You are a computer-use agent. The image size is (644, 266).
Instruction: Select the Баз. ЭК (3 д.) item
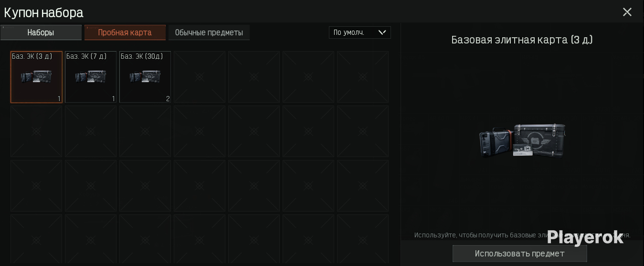pos(36,77)
